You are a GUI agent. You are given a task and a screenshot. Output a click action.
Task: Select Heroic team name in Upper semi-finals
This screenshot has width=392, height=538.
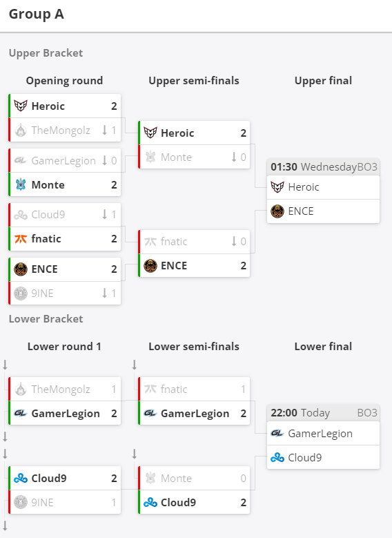(x=177, y=133)
